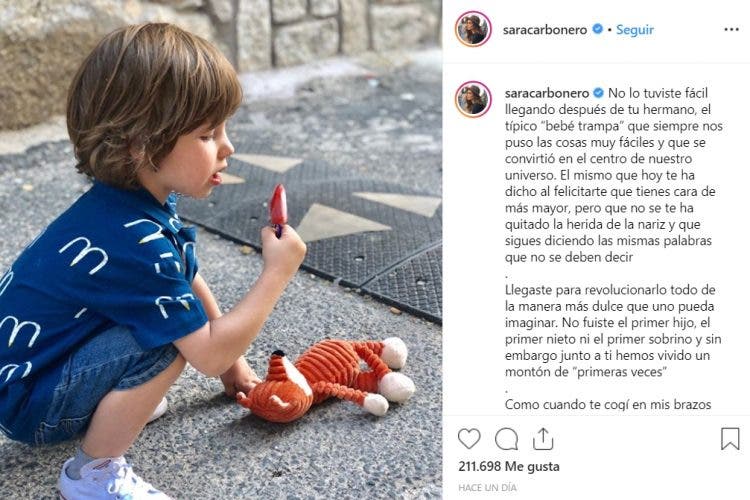Click the orange fox toy in photo

point(326,378)
